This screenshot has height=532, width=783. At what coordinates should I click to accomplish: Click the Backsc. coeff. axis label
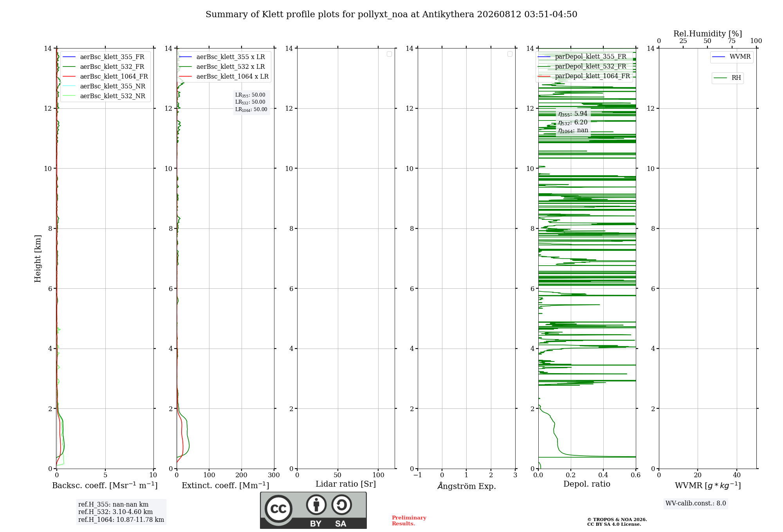tap(105, 485)
